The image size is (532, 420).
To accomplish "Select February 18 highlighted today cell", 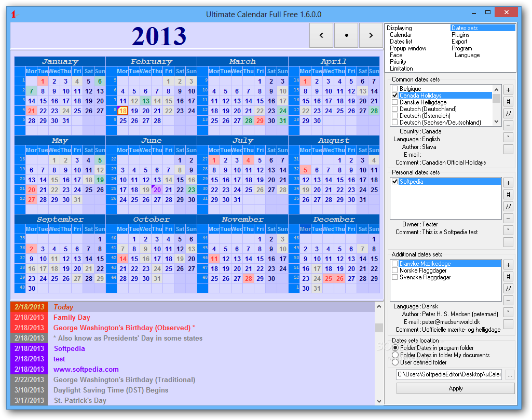I will click(x=123, y=111).
